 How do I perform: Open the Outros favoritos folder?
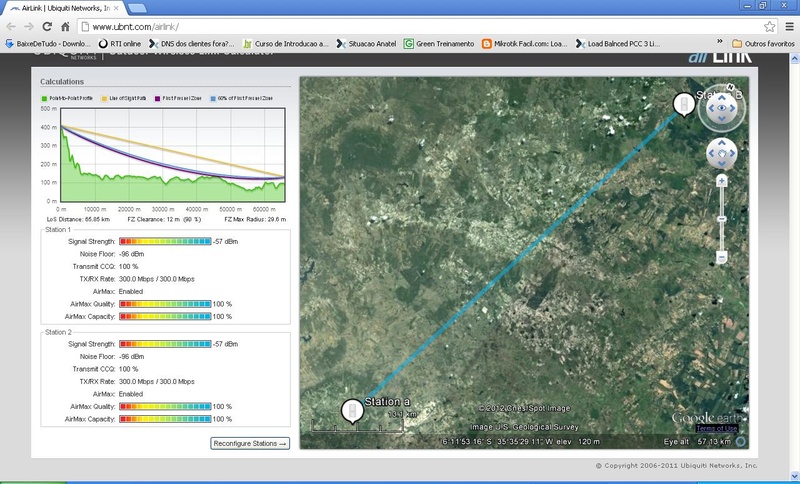click(763, 44)
